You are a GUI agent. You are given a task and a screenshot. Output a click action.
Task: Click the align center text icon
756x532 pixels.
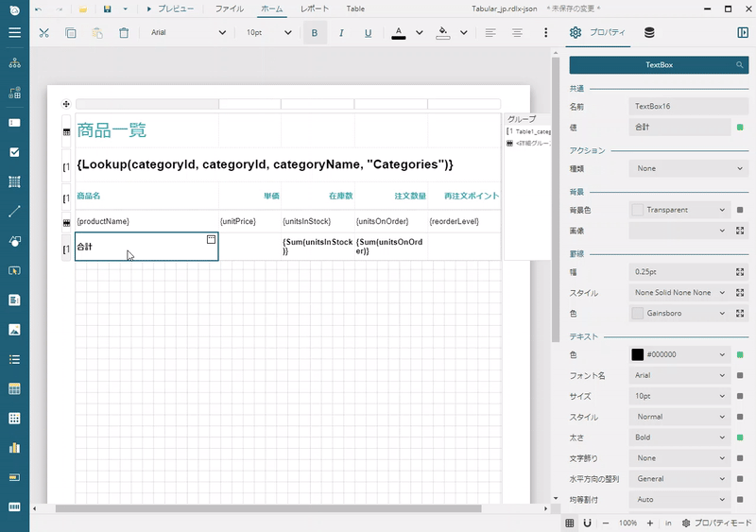click(x=517, y=32)
